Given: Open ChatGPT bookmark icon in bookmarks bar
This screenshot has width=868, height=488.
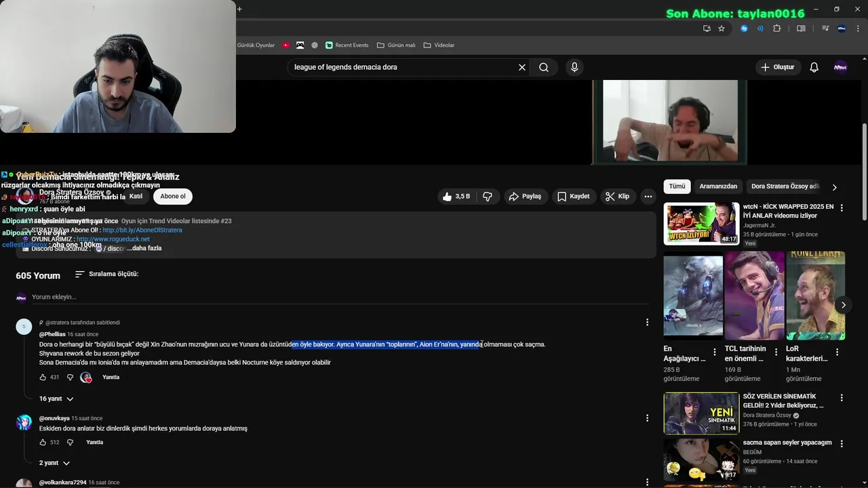Looking at the screenshot, I should 315,45.
